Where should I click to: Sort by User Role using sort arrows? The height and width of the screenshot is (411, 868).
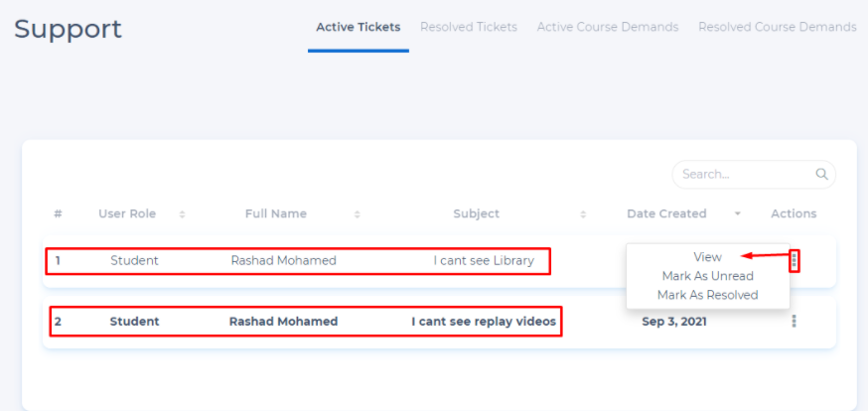[x=182, y=214]
